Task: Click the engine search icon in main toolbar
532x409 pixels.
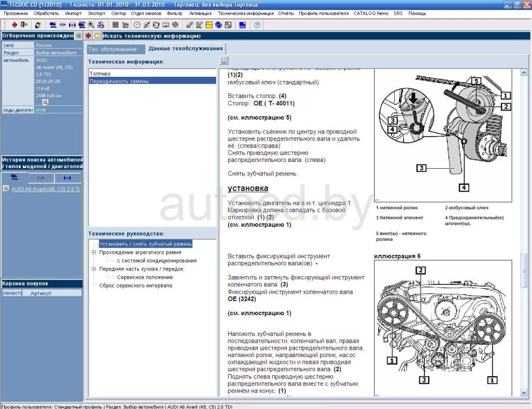Action: tap(63, 25)
